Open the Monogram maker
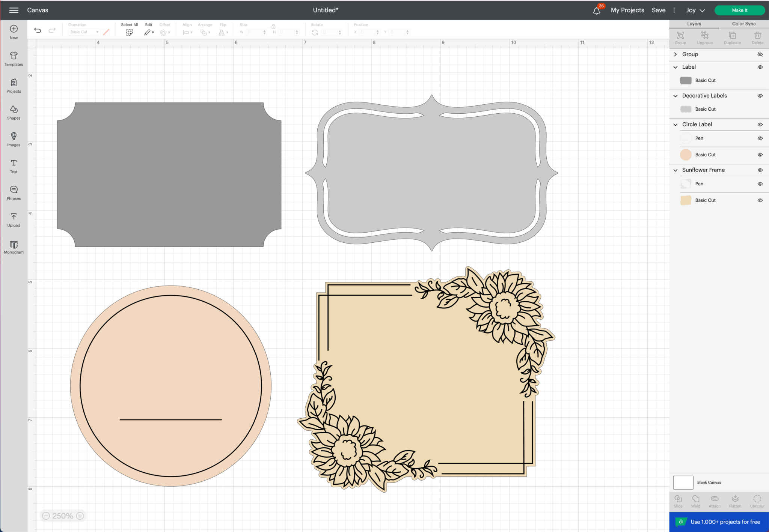The width and height of the screenshot is (769, 532). pyautogui.click(x=14, y=246)
